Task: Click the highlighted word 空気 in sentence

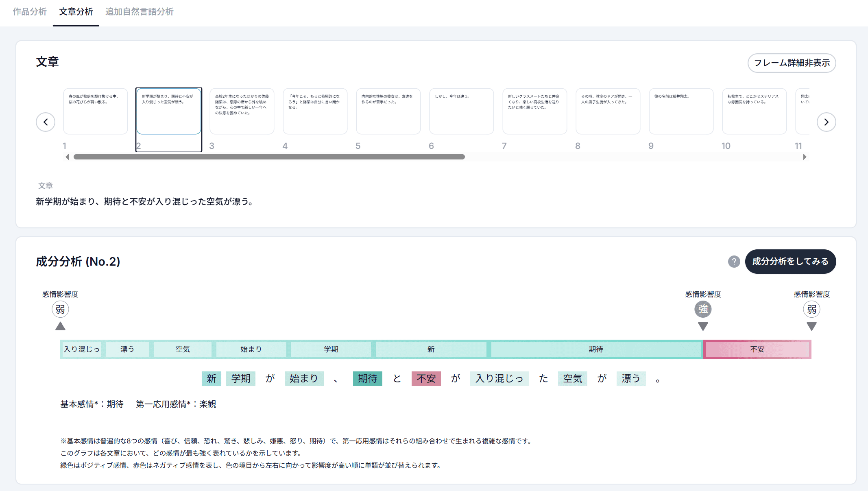Action: coord(573,379)
